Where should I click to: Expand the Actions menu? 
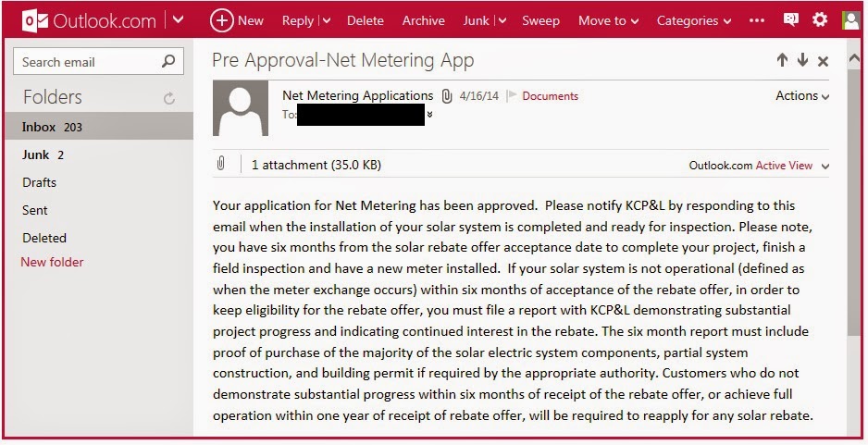click(802, 95)
